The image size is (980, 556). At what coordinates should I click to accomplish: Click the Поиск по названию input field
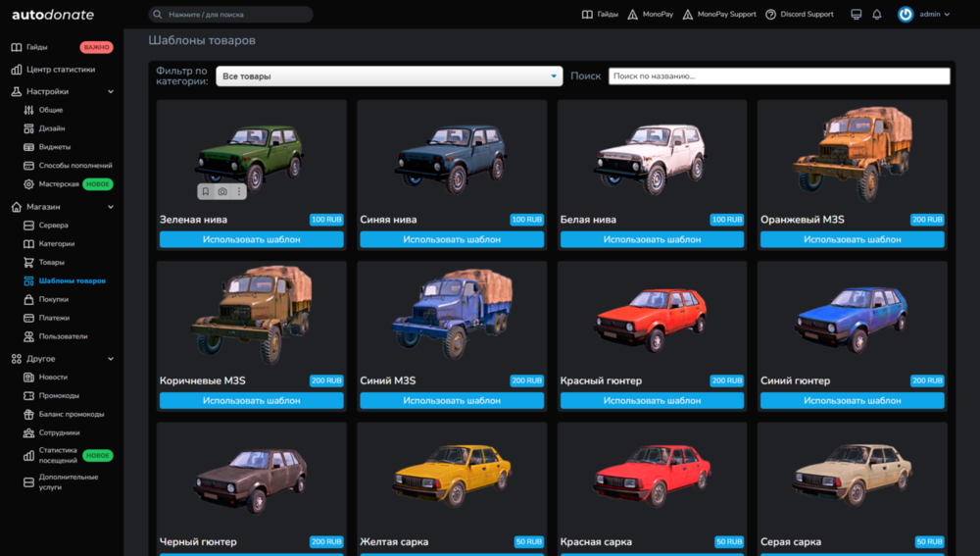(779, 76)
